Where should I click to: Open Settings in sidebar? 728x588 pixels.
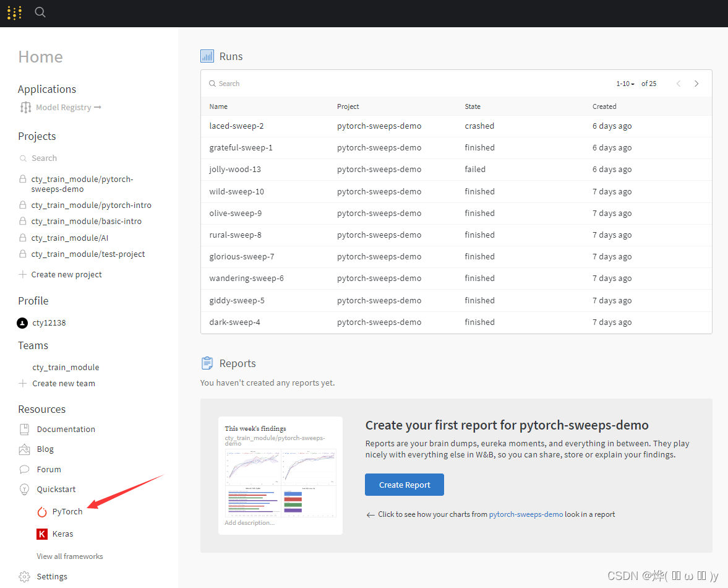pyautogui.click(x=52, y=576)
